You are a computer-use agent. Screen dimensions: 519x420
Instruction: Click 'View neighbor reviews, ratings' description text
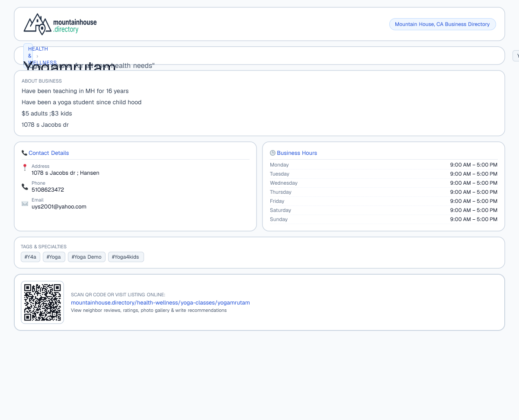(x=149, y=311)
